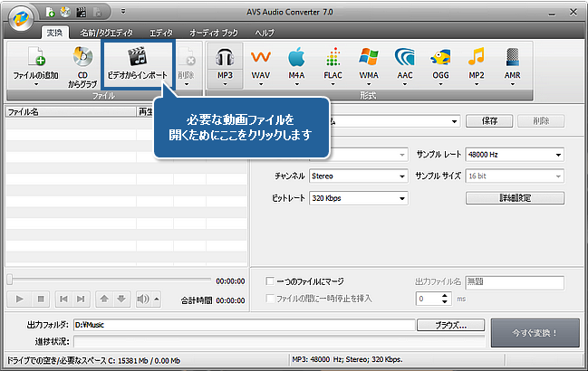Click 出力ファイル名 input field
Viewport: 588px width, 371px height.
pyautogui.click(x=515, y=282)
